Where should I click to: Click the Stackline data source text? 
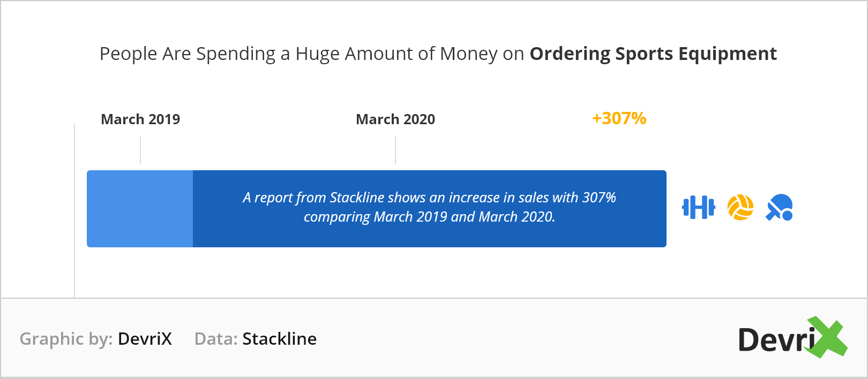click(279, 339)
